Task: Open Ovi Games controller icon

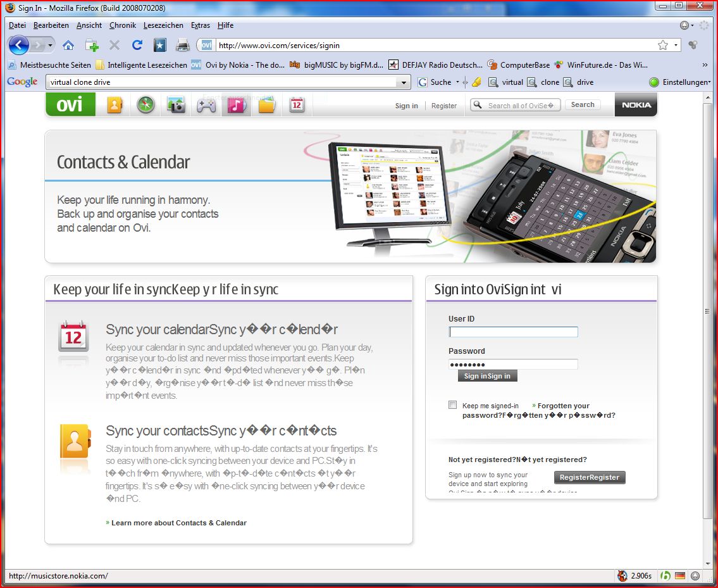Action: [x=206, y=105]
